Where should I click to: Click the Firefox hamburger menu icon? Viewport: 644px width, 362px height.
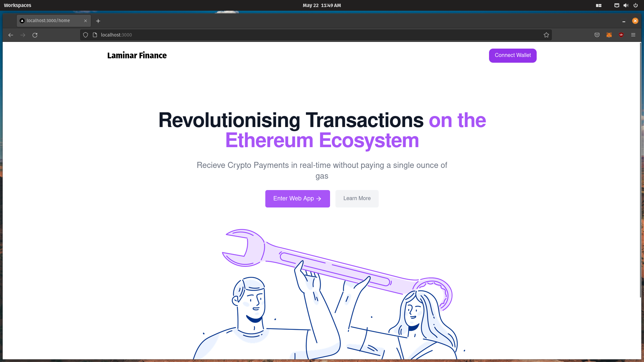(x=633, y=35)
